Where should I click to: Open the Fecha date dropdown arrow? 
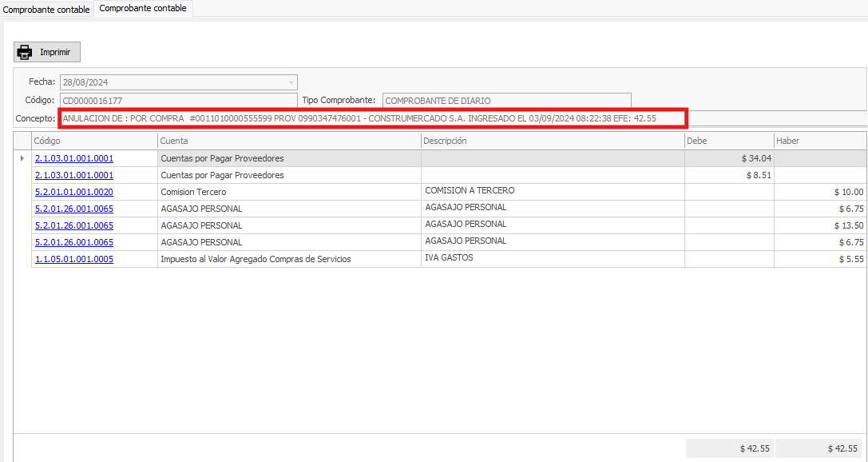pyautogui.click(x=291, y=82)
